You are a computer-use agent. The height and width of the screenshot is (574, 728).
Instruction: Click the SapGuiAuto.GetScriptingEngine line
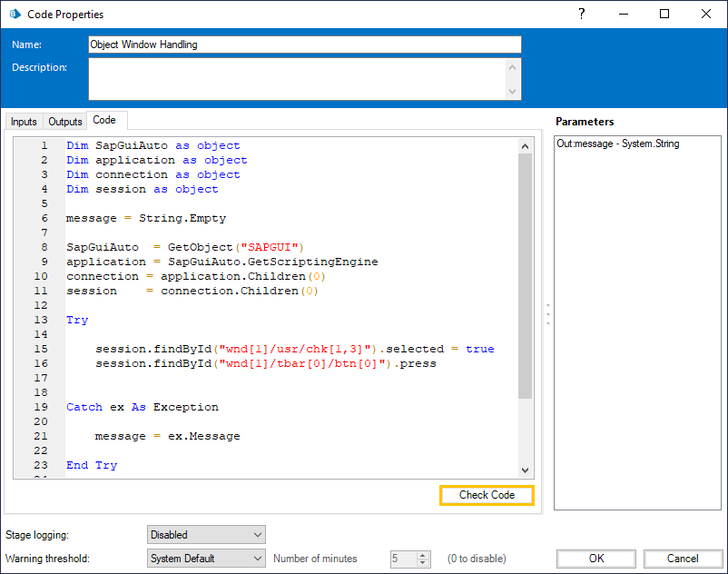point(221,262)
